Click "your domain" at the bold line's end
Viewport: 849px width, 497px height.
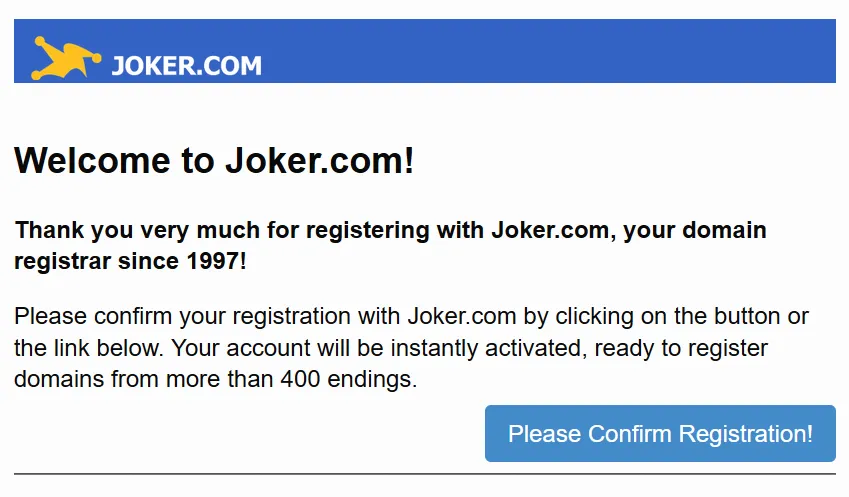(x=695, y=231)
